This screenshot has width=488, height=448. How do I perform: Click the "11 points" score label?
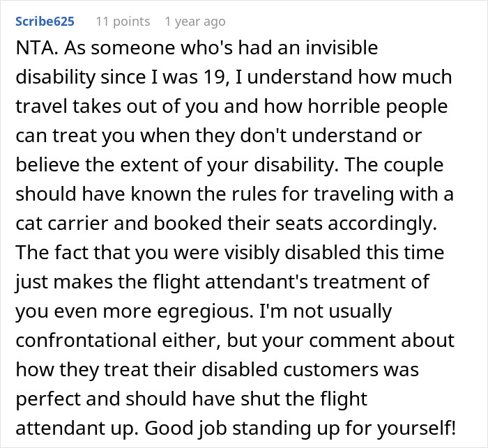[x=123, y=22]
